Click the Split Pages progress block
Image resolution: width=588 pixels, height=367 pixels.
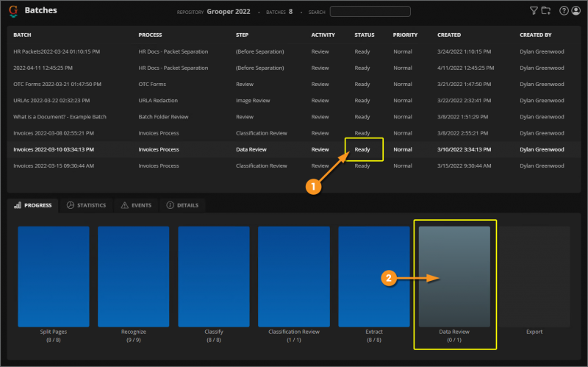[54, 276]
